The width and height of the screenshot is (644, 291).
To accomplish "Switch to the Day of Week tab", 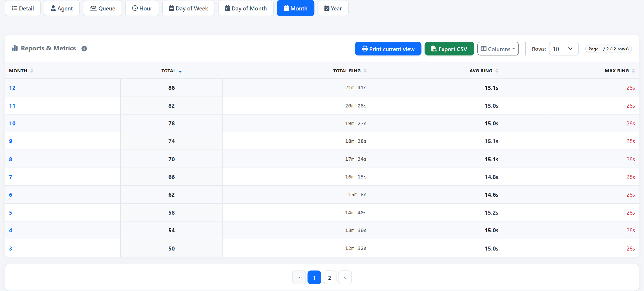I will pyautogui.click(x=188, y=8).
